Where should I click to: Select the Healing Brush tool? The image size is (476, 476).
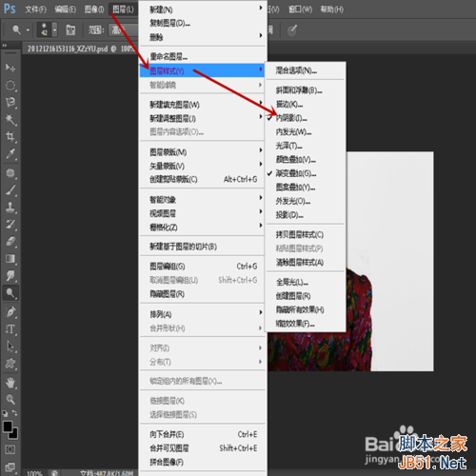click(x=10, y=173)
